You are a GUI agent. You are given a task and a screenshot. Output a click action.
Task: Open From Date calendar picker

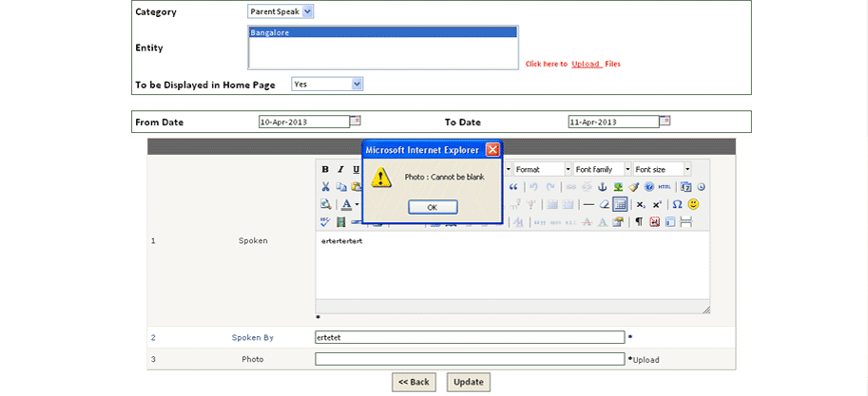[356, 120]
